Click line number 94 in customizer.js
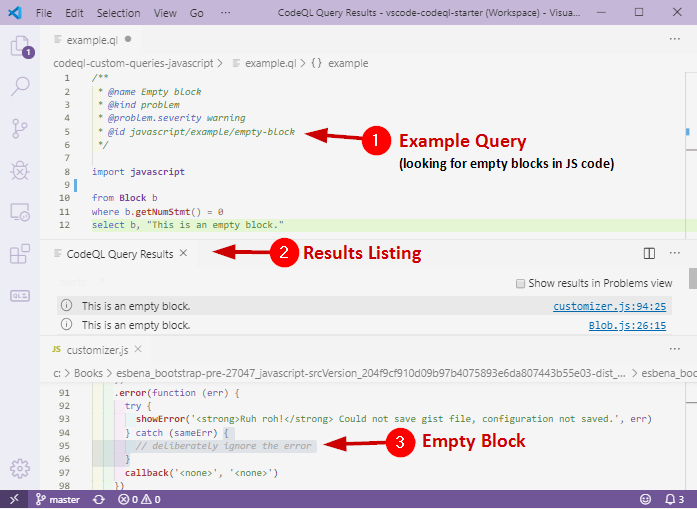This screenshot has width=697, height=509. 64,433
